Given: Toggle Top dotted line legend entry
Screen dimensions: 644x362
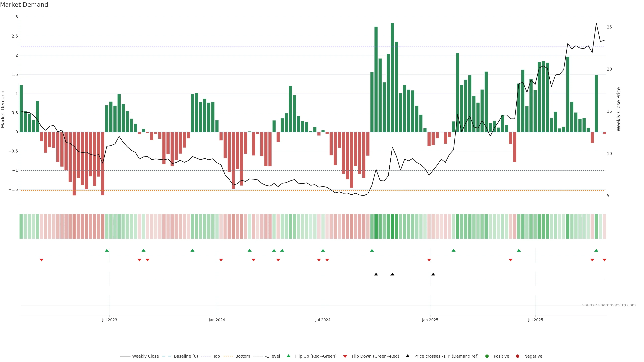Looking at the screenshot, I should coord(216,356).
